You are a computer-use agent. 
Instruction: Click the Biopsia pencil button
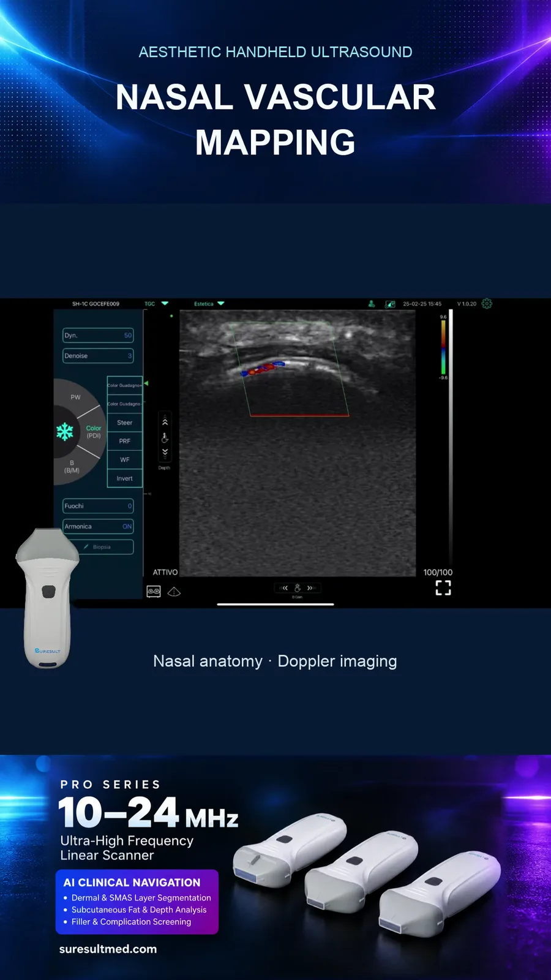click(99, 547)
